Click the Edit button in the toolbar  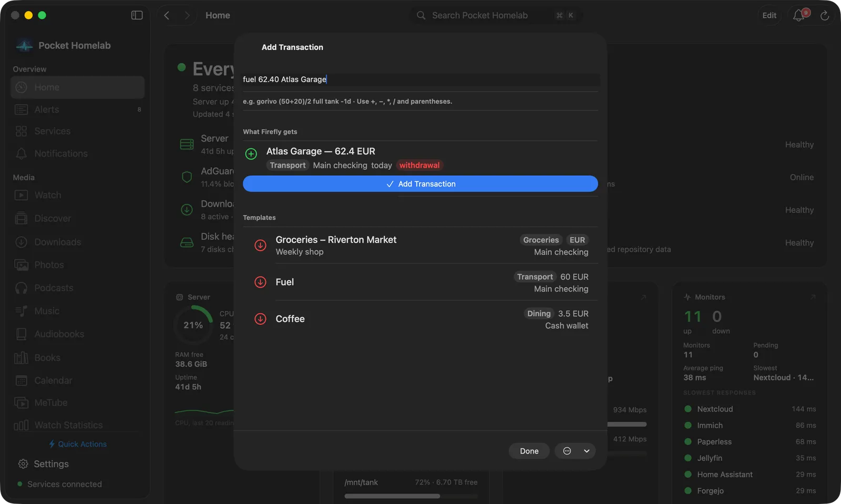769,15
